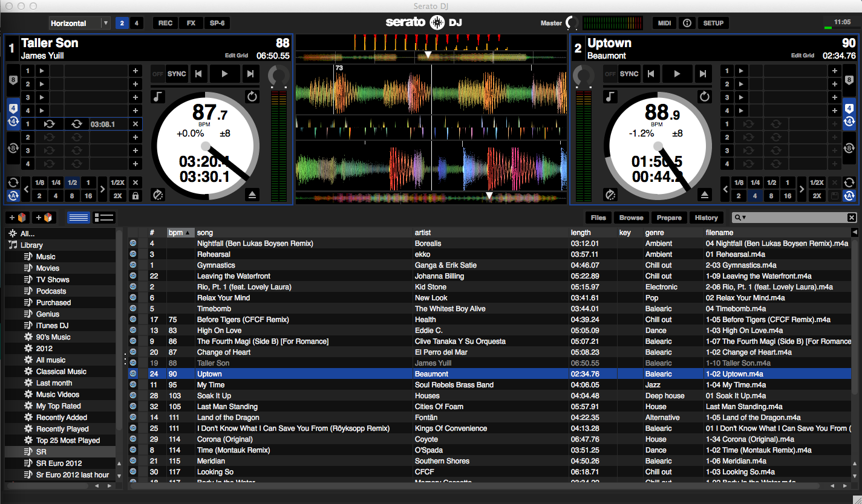Add cue point 1 on deck 1

tap(135, 71)
